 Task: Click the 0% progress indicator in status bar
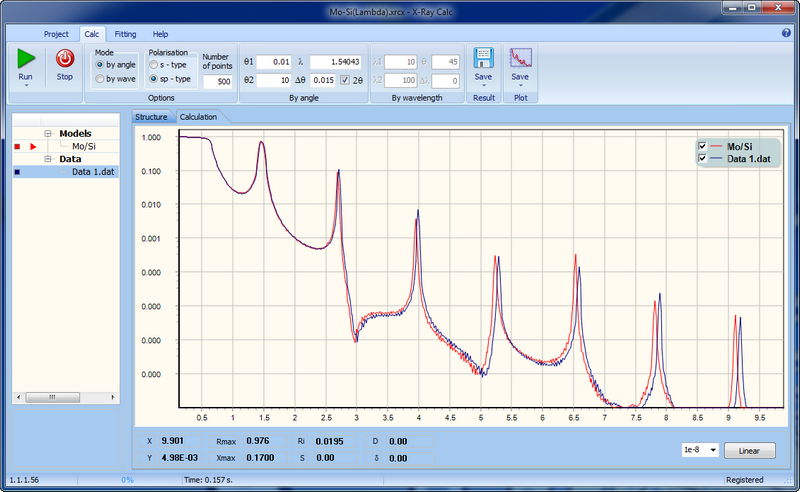(x=128, y=480)
